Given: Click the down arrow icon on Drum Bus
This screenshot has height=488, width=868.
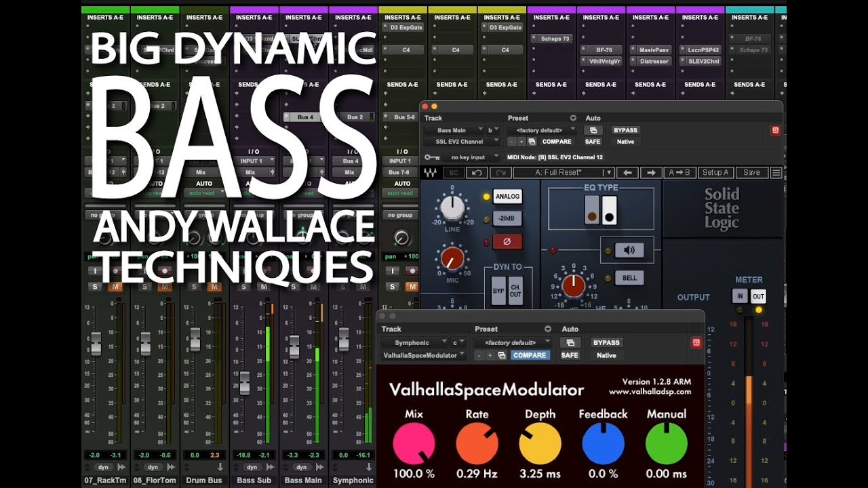Looking at the screenshot, I should point(220,467).
